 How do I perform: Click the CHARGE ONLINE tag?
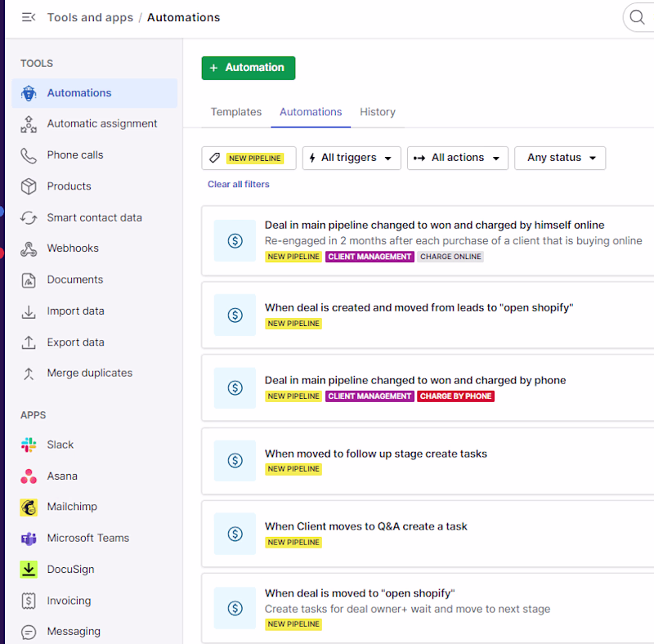[450, 257]
